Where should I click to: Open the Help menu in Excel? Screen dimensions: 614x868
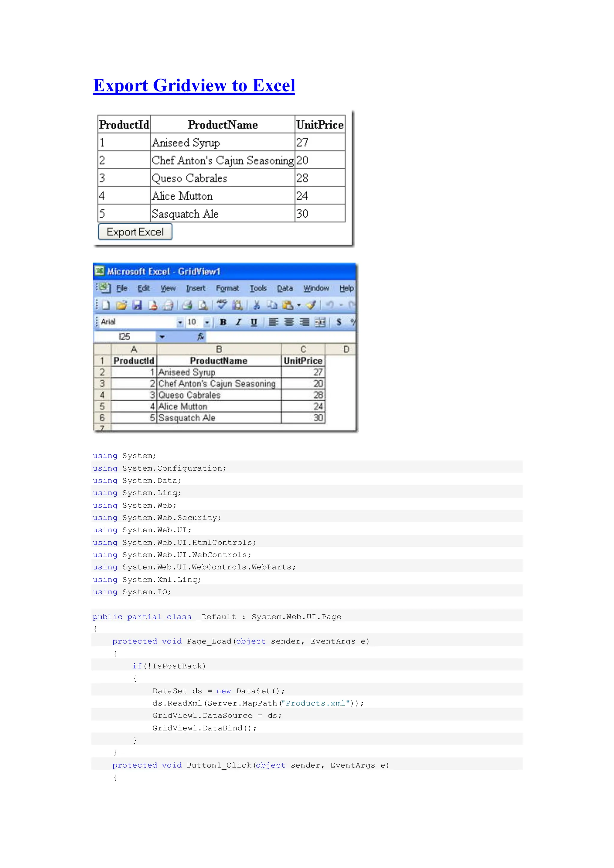pyautogui.click(x=346, y=288)
